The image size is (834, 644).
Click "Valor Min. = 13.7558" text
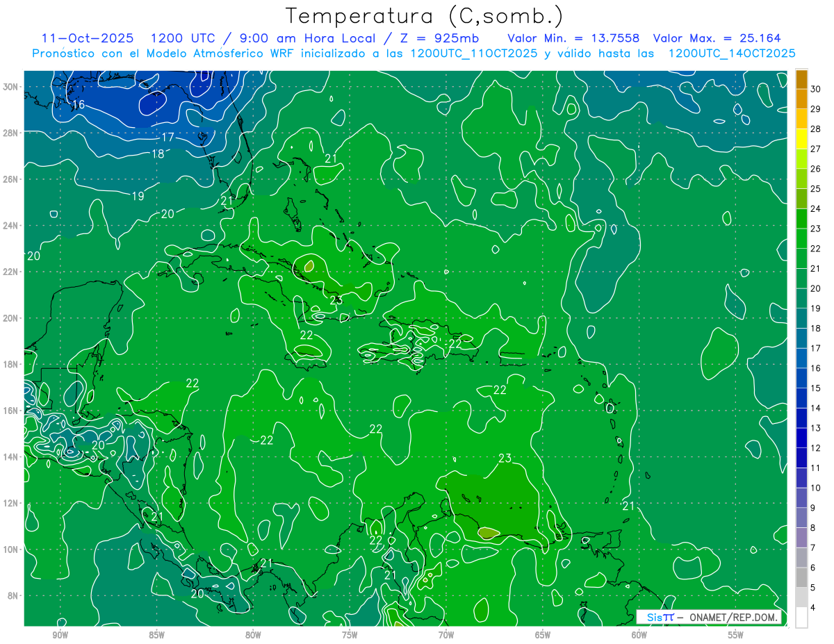tap(573, 38)
